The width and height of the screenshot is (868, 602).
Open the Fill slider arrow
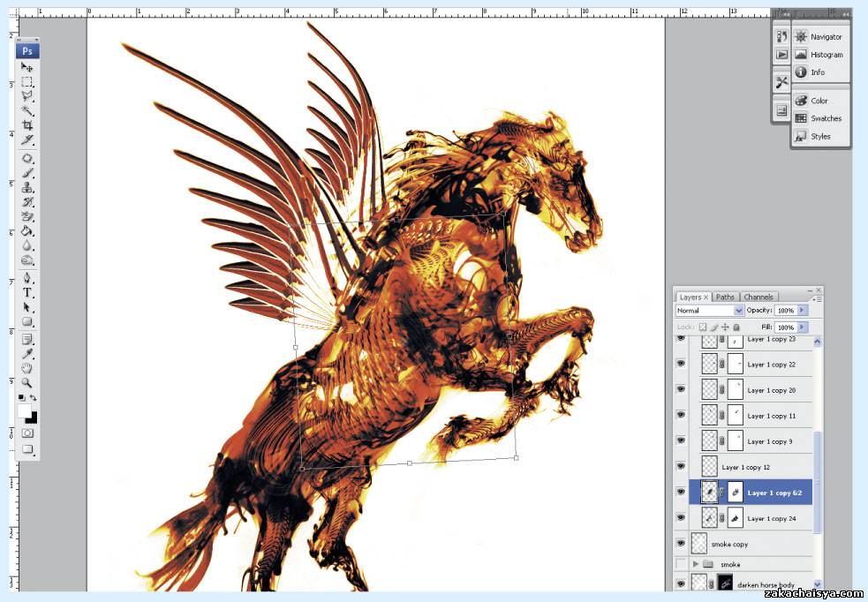pos(802,327)
